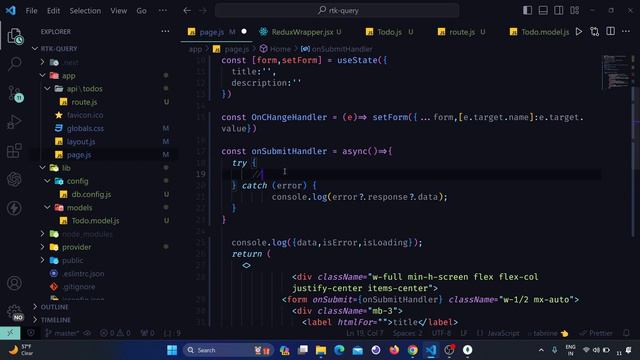Open the lightning bolt extension in activity bar
Viewport: 640px width, 360px height.
(x=15, y=208)
